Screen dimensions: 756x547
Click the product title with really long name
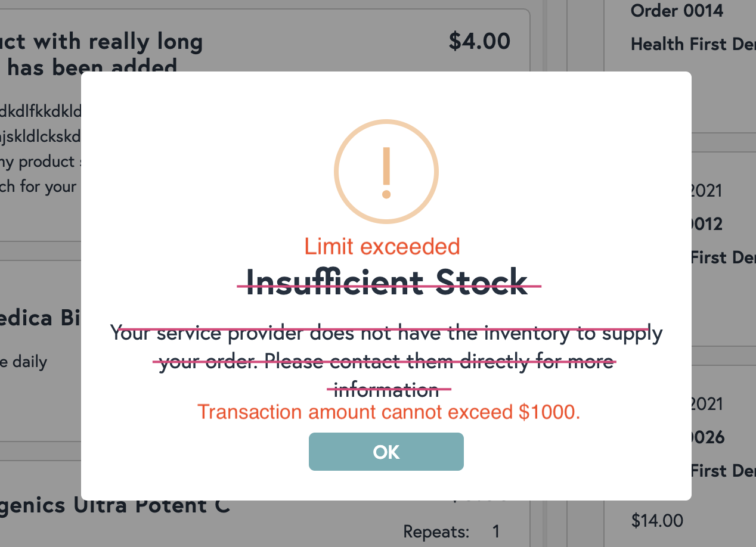coord(101,53)
